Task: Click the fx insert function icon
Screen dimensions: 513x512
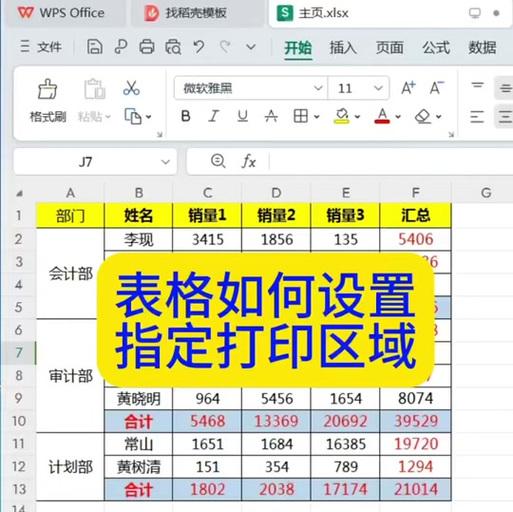Action: [x=249, y=162]
